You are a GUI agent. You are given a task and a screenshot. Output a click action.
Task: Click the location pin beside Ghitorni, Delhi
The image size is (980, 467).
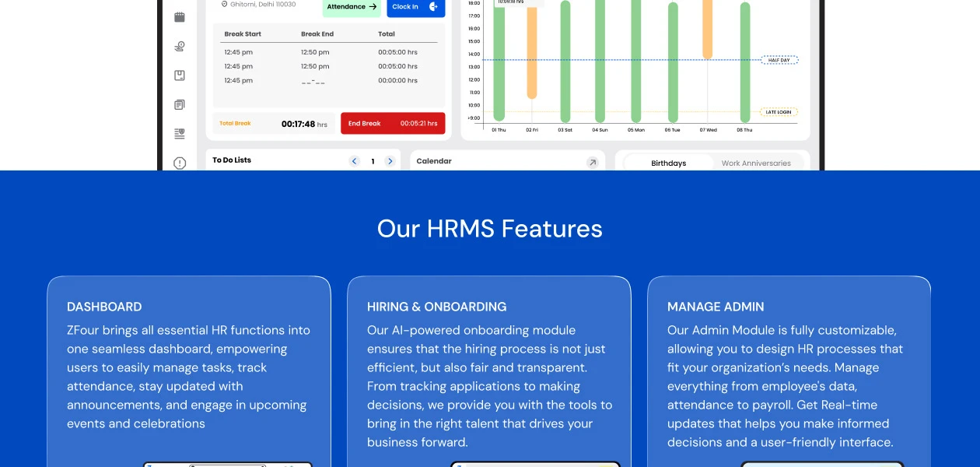coord(225,5)
